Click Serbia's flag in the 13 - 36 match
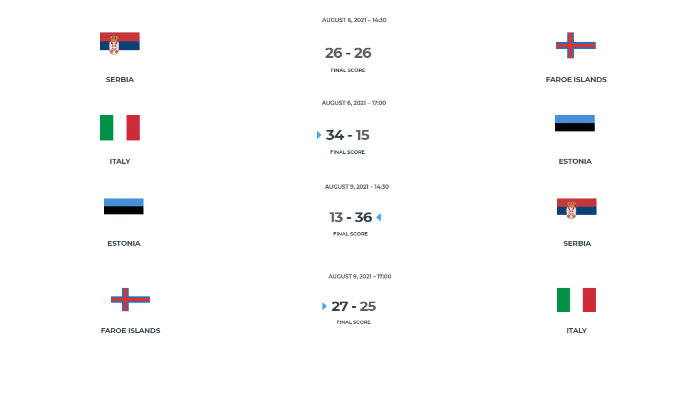This screenshot has width=700, height=400. click(576, 207)
